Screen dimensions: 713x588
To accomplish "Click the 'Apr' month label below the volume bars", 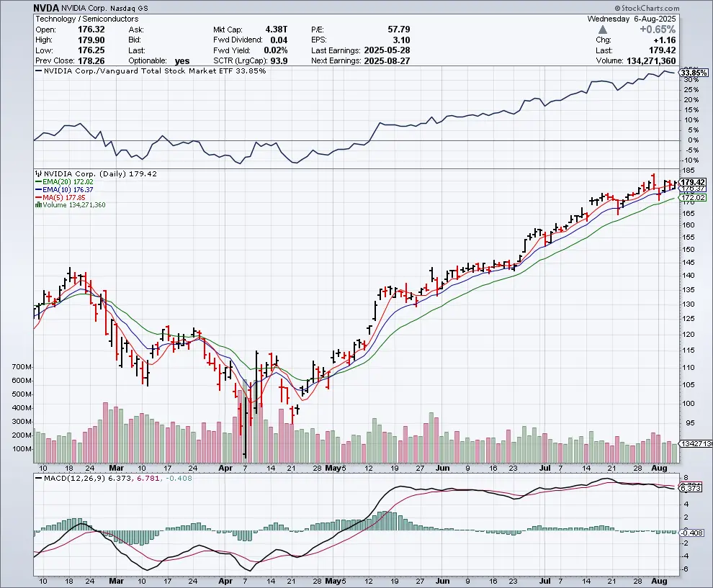I will pyautogui.click(x=225, y=468).
